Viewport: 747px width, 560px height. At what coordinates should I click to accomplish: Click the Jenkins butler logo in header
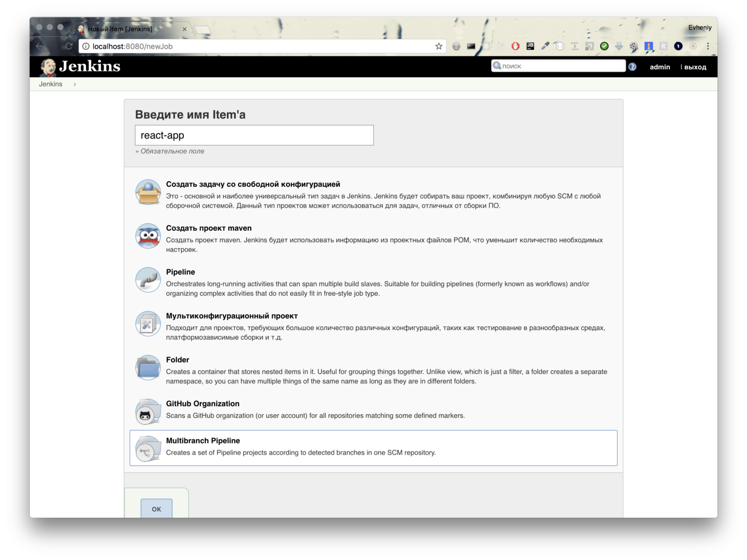(48, 67)
